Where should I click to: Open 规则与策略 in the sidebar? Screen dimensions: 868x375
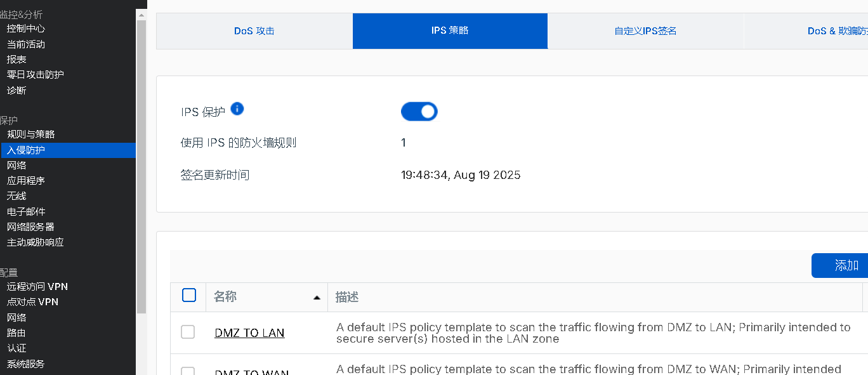pyautogui.click(x=31, y=135)
